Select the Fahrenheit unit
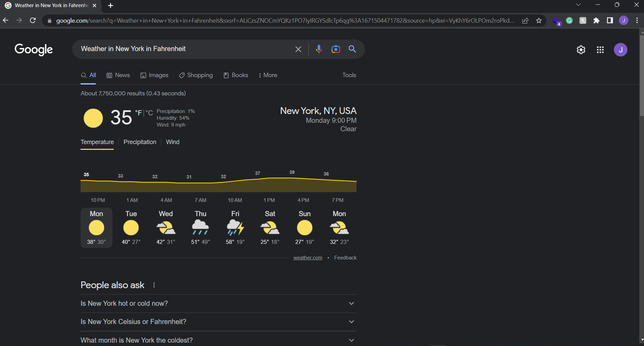This screenshot has height=346, width=644. [138, 113]
